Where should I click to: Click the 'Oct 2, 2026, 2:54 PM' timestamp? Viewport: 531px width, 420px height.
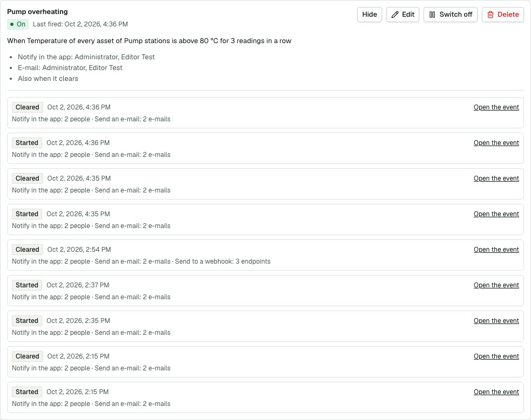(x=79, y=250)
